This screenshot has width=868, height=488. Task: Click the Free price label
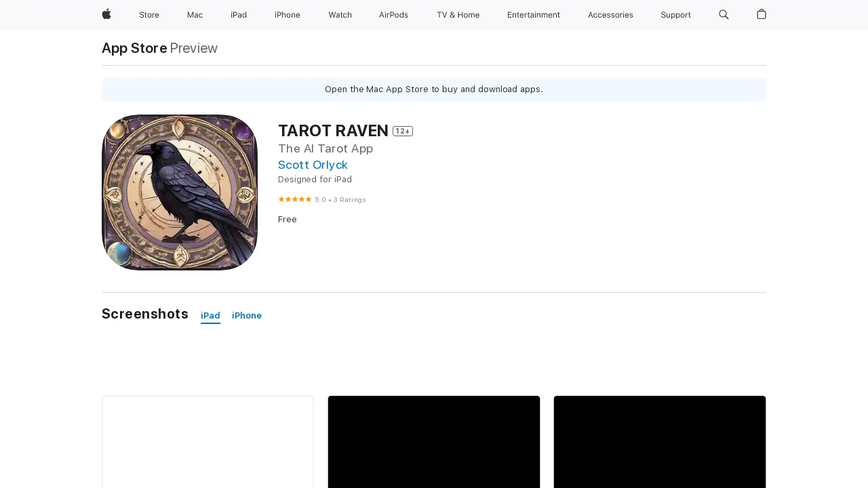point(288,220)
